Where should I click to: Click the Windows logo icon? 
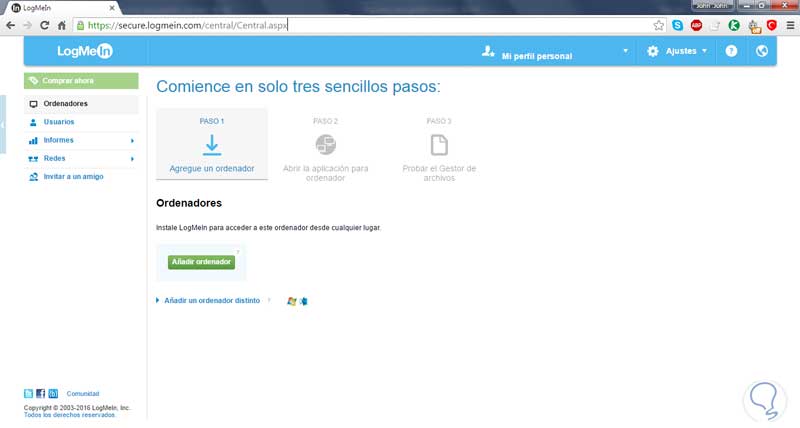(291, 301)
